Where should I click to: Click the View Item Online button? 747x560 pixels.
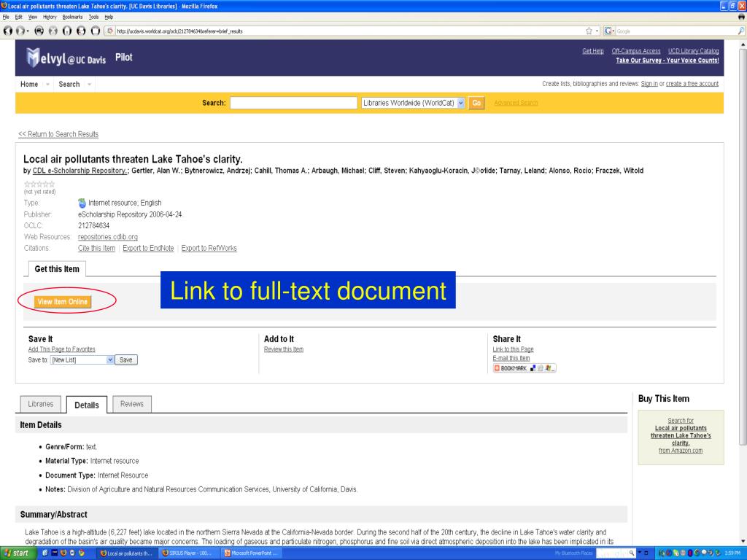(63, 301)
